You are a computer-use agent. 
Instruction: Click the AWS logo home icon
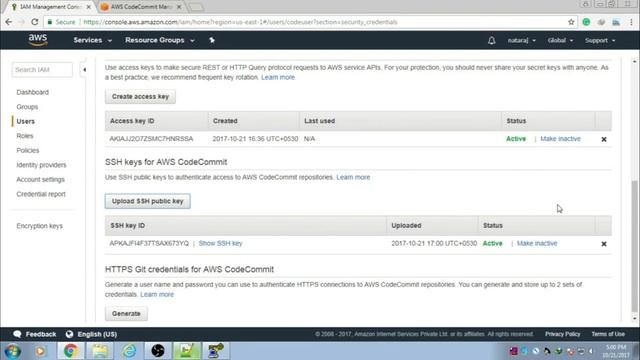[x=38, y=40]
